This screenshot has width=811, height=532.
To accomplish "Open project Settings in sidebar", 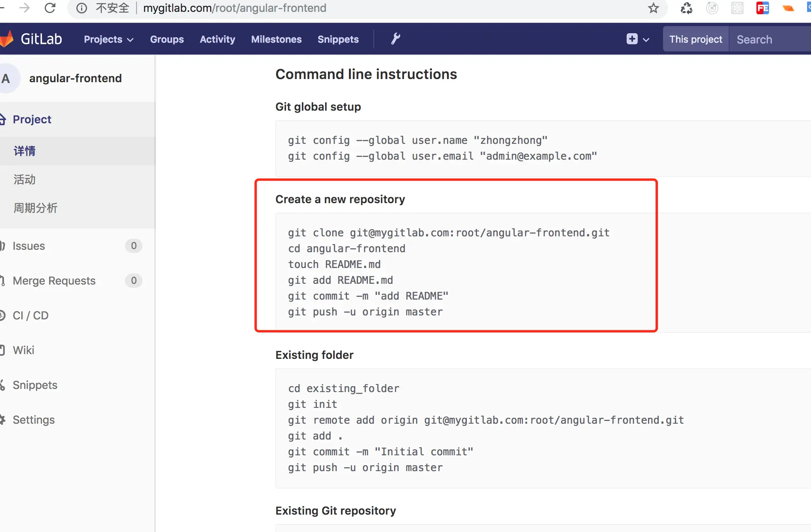I will [x=34, y=420].
